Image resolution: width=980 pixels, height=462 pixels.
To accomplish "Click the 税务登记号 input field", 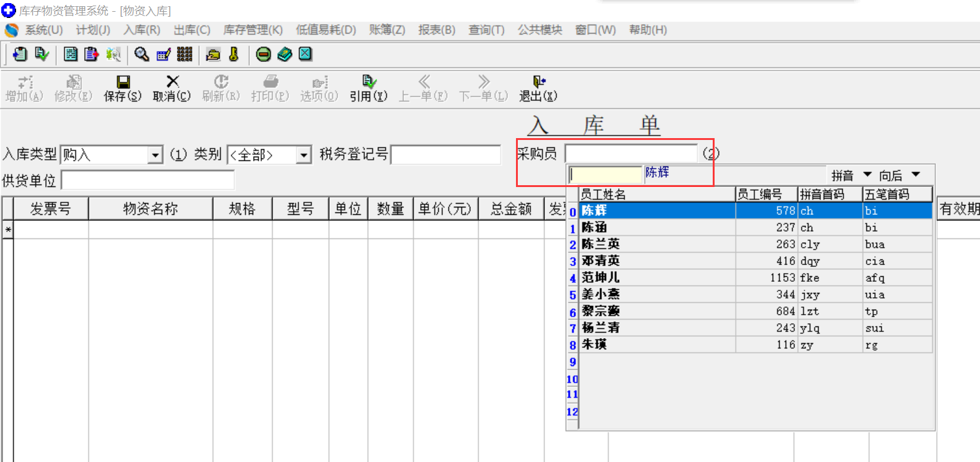I will [x=445, y=154].
